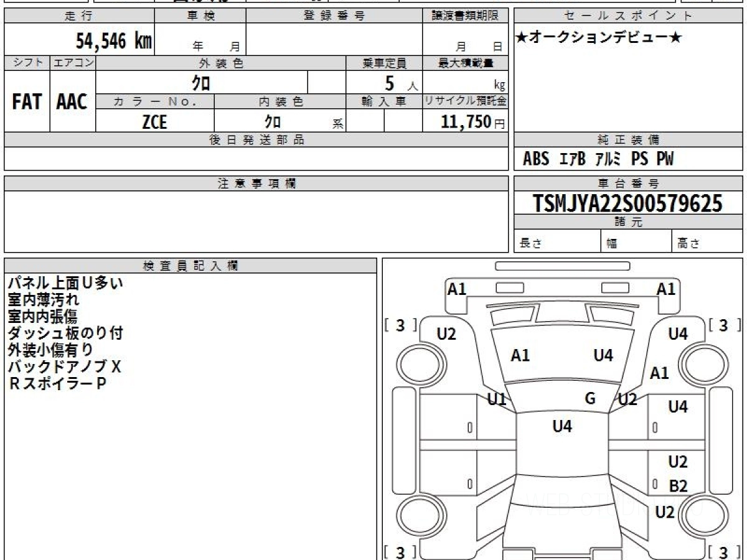Viewport: 747px width, 560px height.
Task: Select the color code ZCE
Action: 155,121
